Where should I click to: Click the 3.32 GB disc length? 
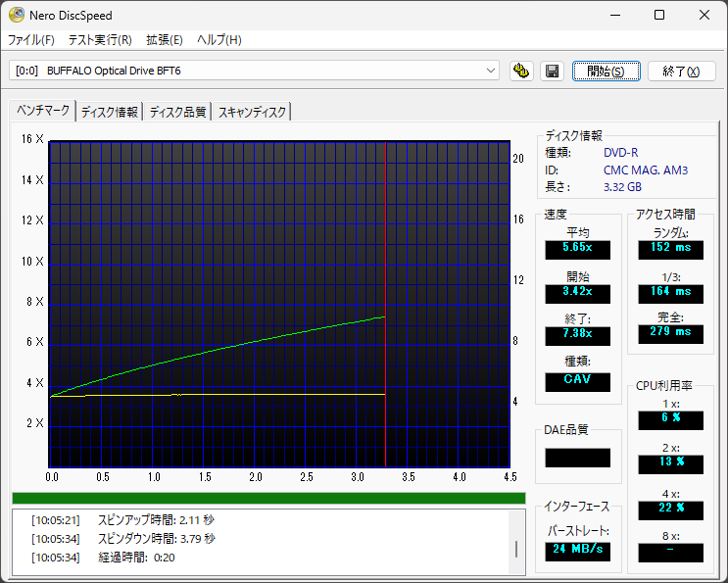tap(622, 187)
